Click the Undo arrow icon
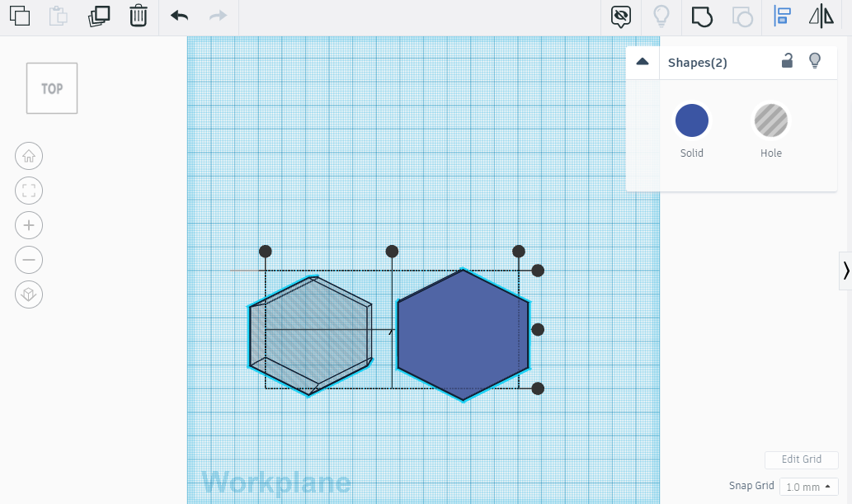This screenshot has width=852, height=504. (x=178, y=16)
